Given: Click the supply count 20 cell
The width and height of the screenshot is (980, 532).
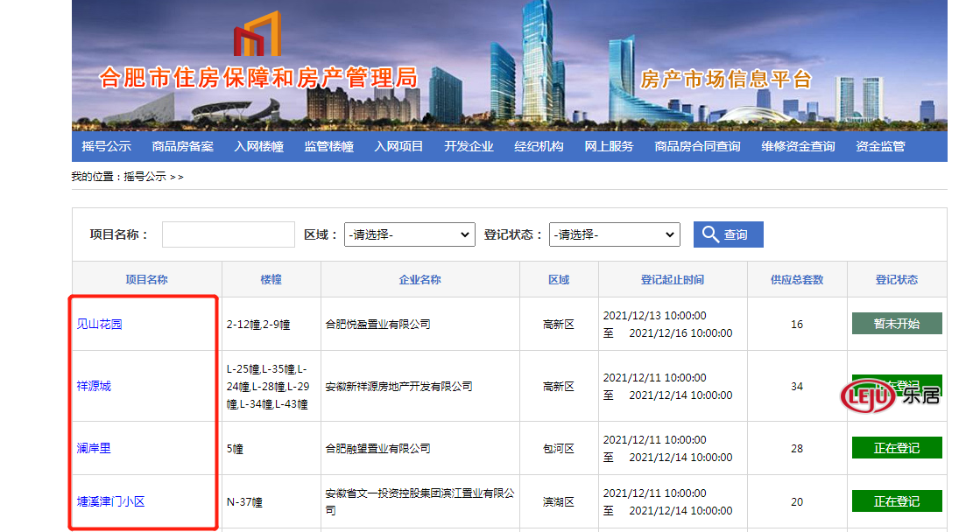Looking at the screenshot, I should point(797,502).
